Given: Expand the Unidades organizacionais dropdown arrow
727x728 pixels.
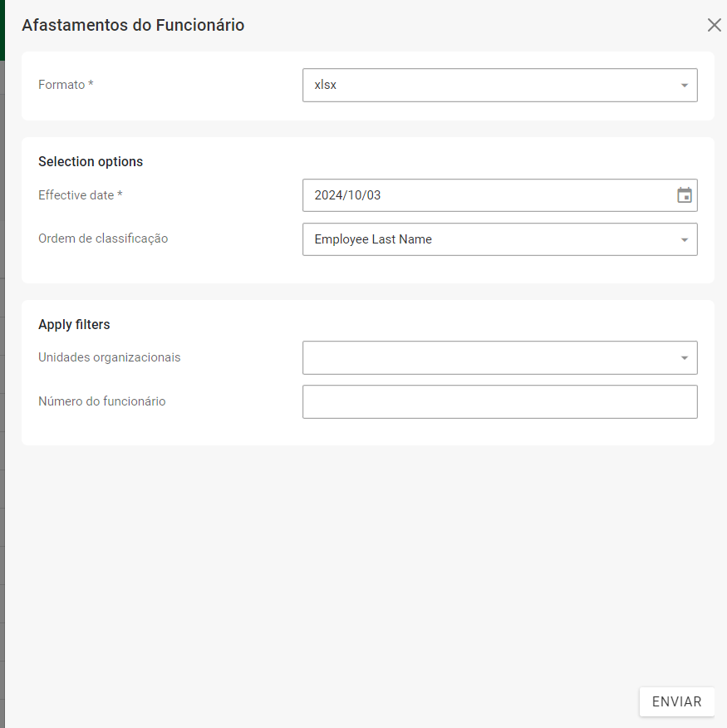Looking at the screenshot, I should (x=684, y=358).
